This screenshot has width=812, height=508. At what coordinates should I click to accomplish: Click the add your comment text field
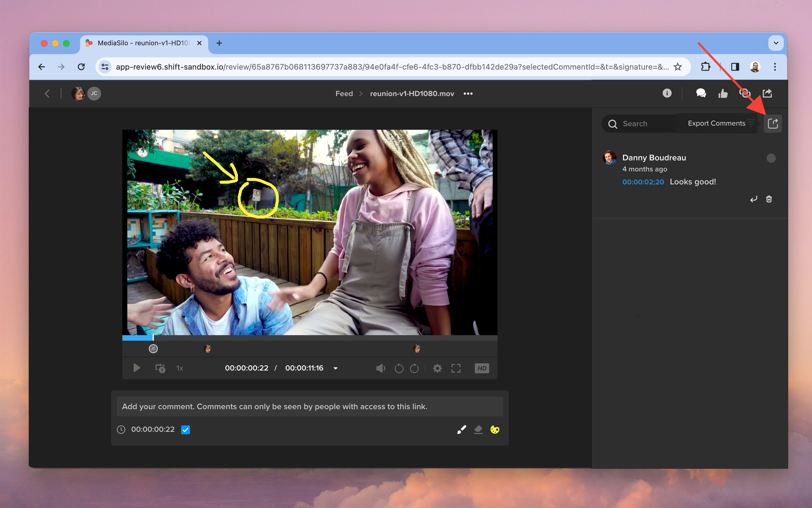pos(309,406)
